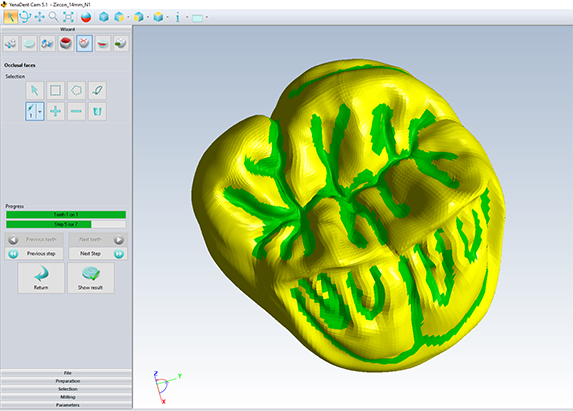Open the brush size dropdown arrow
The height and width of the screenshot is (411, 573).
[x=40, y=111]
